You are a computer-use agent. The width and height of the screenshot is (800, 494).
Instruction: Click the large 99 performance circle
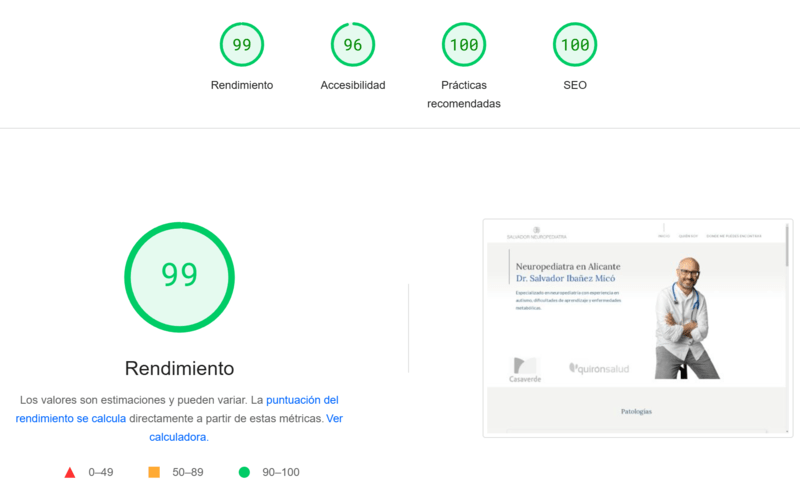180,277
